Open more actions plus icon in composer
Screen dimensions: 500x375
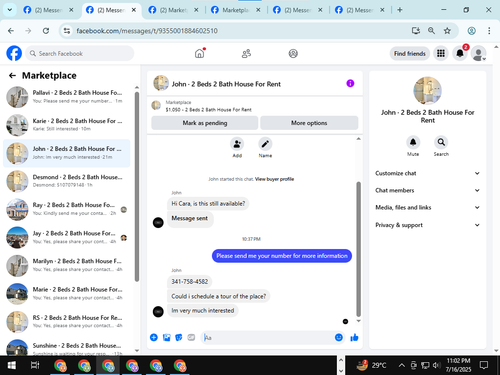[x=154, y=337]
